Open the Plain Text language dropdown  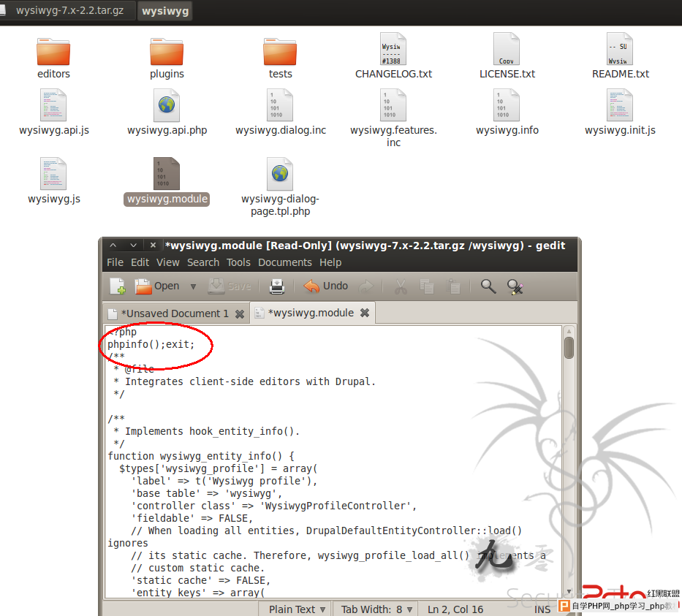(297, 609)
